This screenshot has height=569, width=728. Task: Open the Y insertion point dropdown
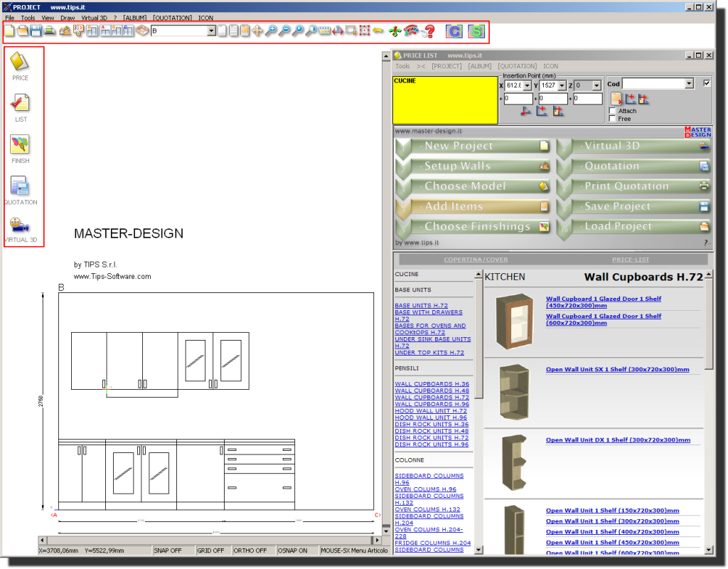click(x=562, y=85)
